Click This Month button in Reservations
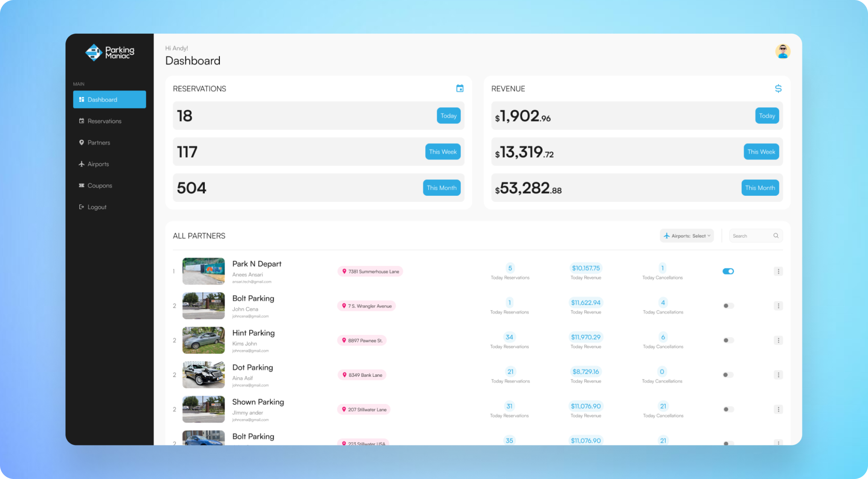This screenshot has height=479, width=868. 442,188
